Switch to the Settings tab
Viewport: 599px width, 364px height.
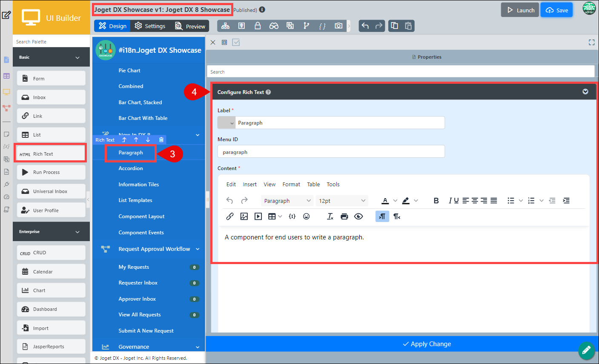click(150, 26)
